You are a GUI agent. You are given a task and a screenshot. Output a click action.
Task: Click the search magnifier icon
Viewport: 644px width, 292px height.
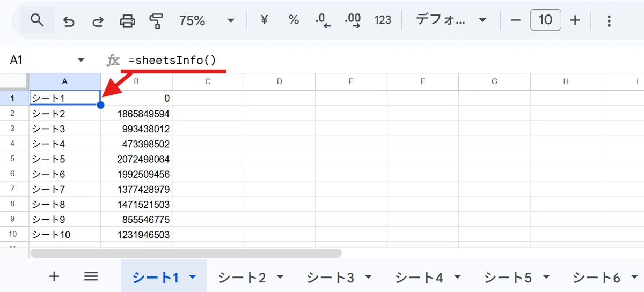point(36,20)
